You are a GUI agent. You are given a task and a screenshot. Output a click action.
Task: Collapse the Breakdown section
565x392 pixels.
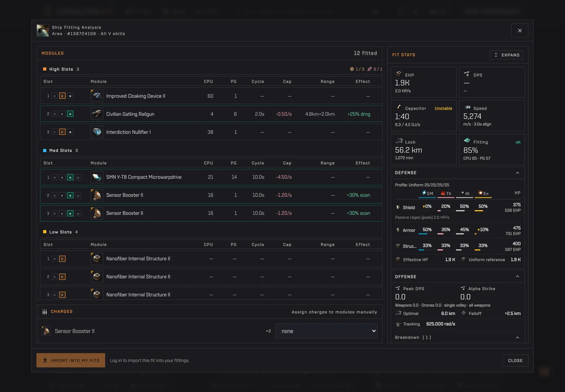tap(517, 338)
